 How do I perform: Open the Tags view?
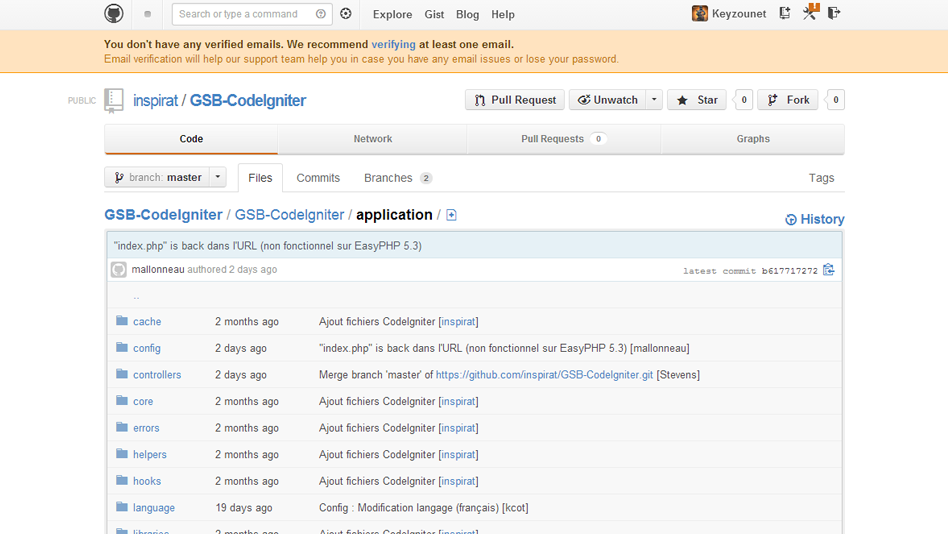click(821, 178)
